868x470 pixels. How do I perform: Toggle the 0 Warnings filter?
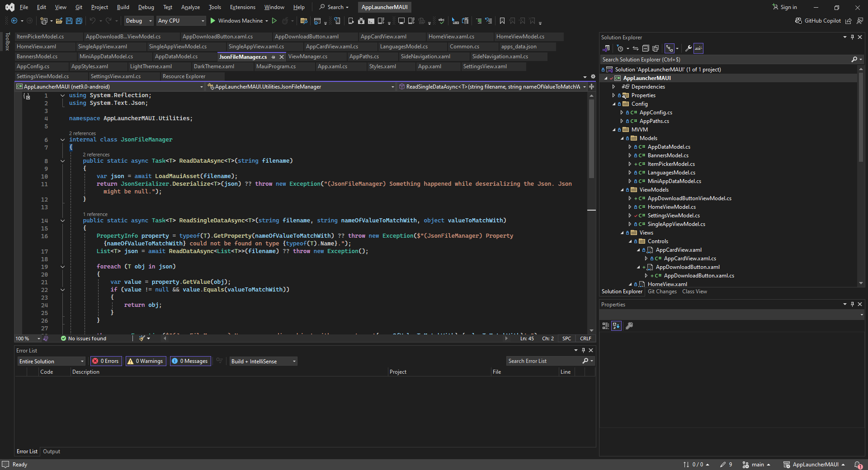pyautogui.click(x=146, y=361)
